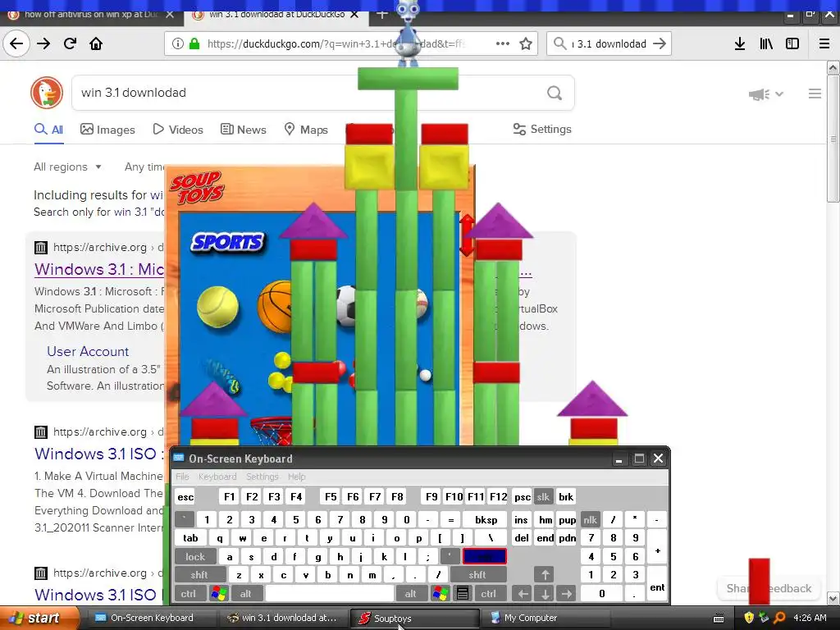The image size is (840, 630).
Task: Bookmark this page with the star
Action: pyautogui.click(x=526, y=43)
